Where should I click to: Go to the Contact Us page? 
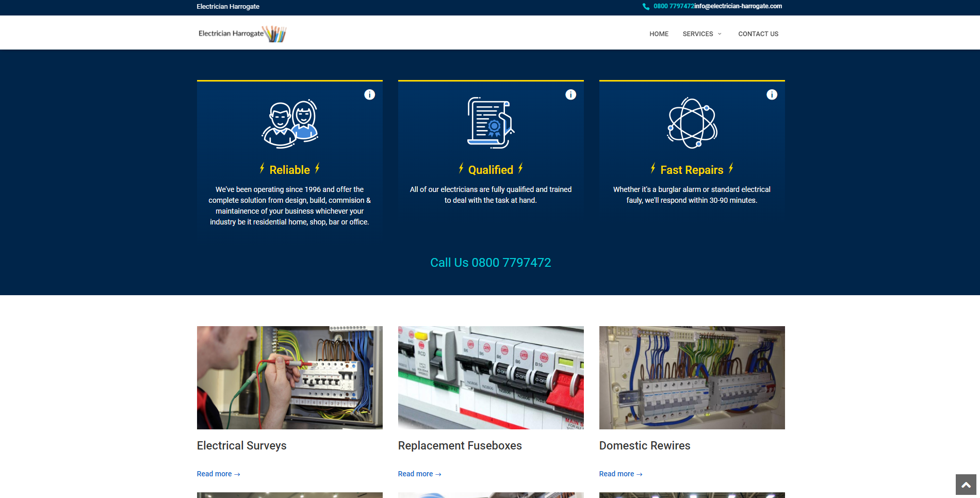(x=758, y=34)
